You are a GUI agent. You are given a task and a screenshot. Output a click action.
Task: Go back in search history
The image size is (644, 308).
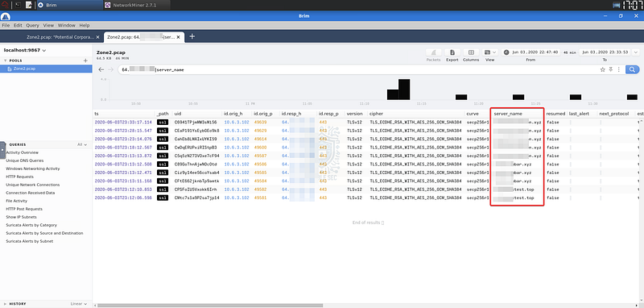(101, 69)
